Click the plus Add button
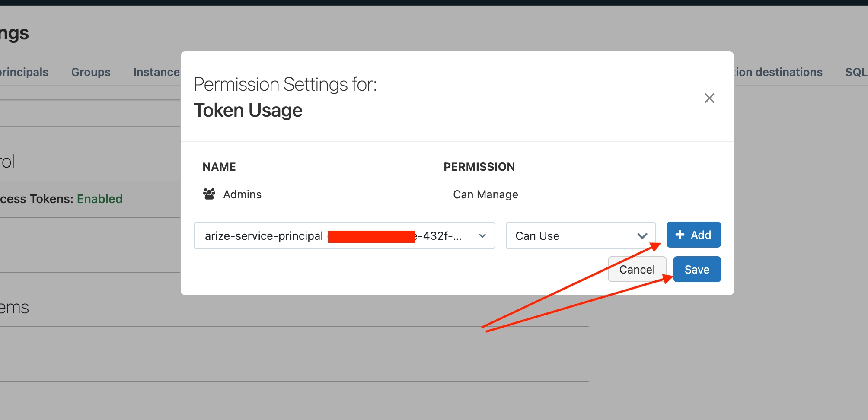868x420 pixels. pos(693,235)
